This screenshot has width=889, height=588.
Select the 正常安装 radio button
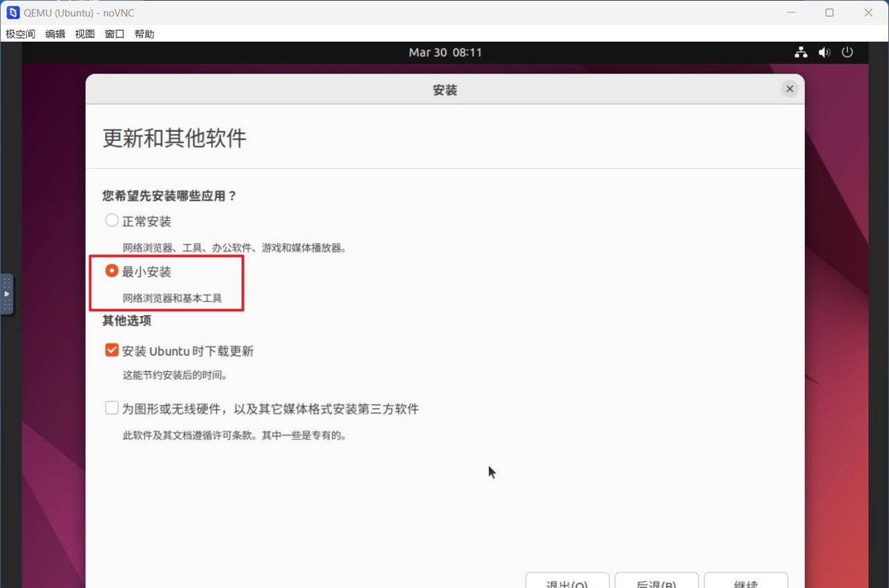tap(111, 221)
